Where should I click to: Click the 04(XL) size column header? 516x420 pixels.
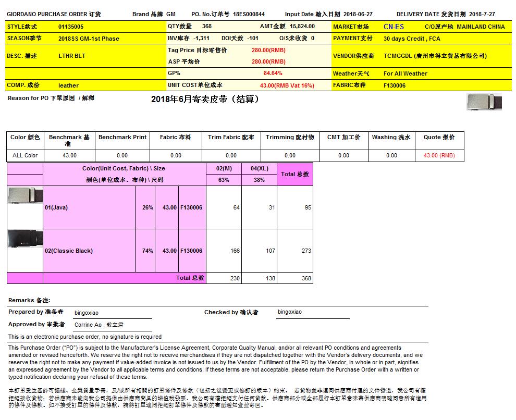[259, 169]
